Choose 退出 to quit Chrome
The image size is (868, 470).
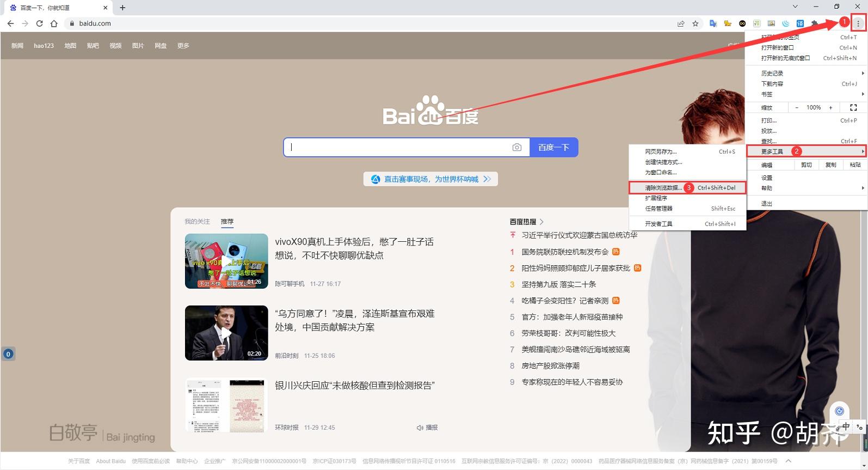pyautogui.click(x=807, y=203)
